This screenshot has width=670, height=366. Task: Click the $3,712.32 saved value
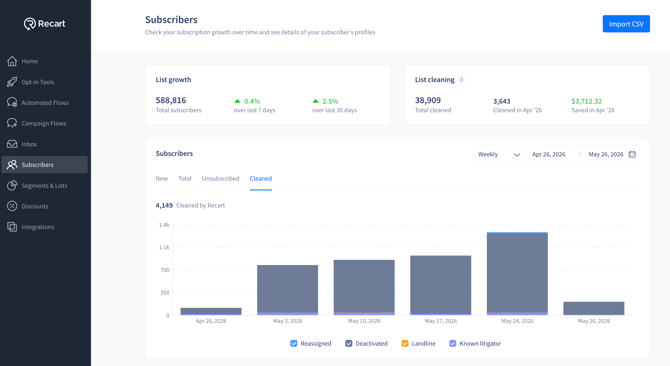click(586, 101)
